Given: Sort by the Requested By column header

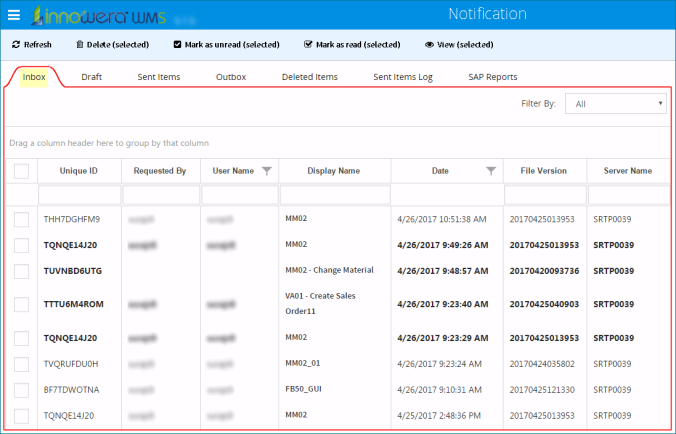Looking at the screenshot, I should 160,171.
